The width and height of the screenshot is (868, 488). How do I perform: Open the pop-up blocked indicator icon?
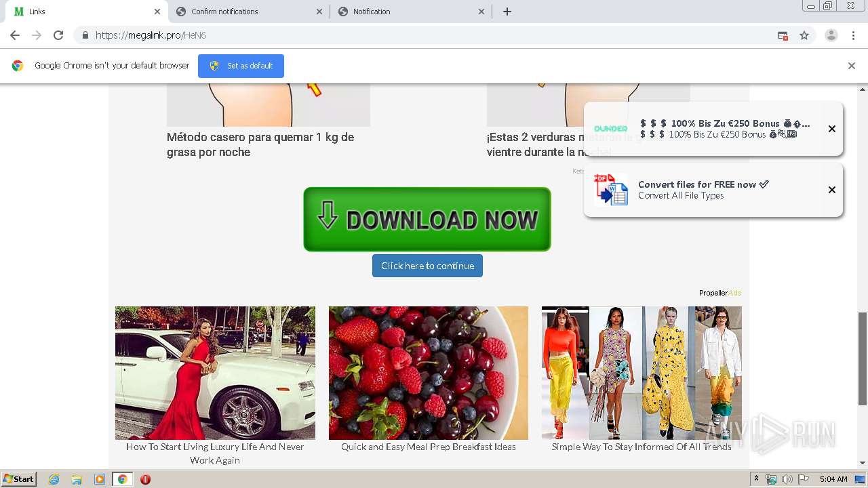pos(783,35)
